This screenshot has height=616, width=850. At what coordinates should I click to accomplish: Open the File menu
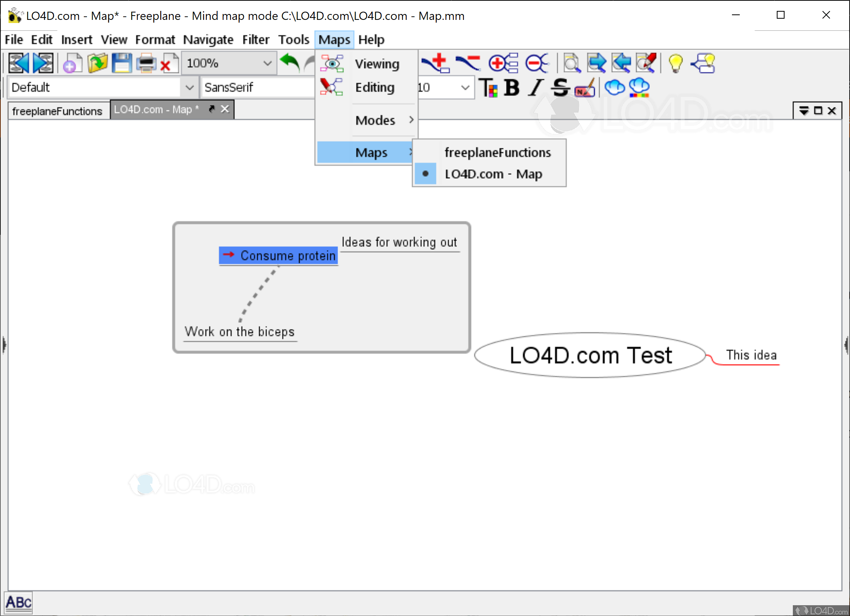tap(14, 40)
